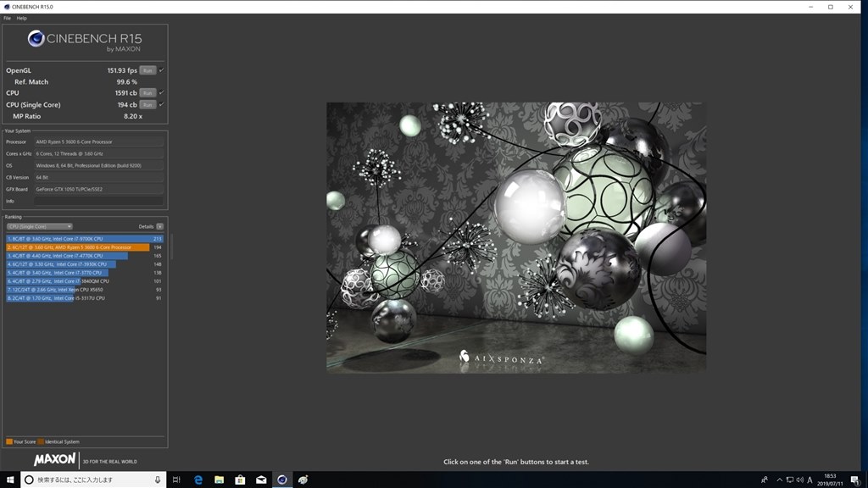The width and height of the screenshot is (868, 488).
Task: Toggle the checkmark next to the OpenGL test
Action: click(x=161, y=70)
